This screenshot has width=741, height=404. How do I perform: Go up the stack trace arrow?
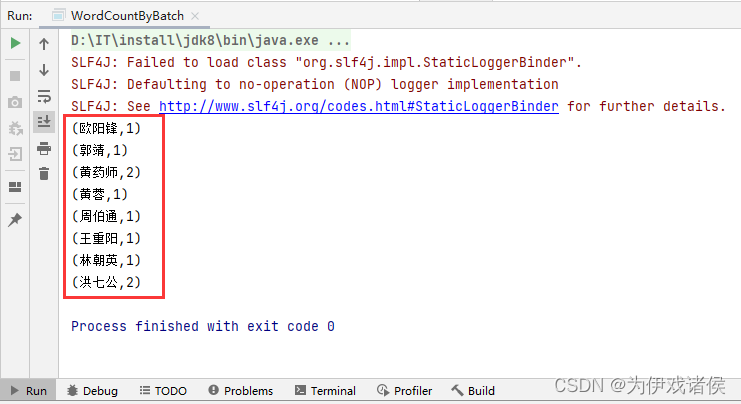point(44,44)
